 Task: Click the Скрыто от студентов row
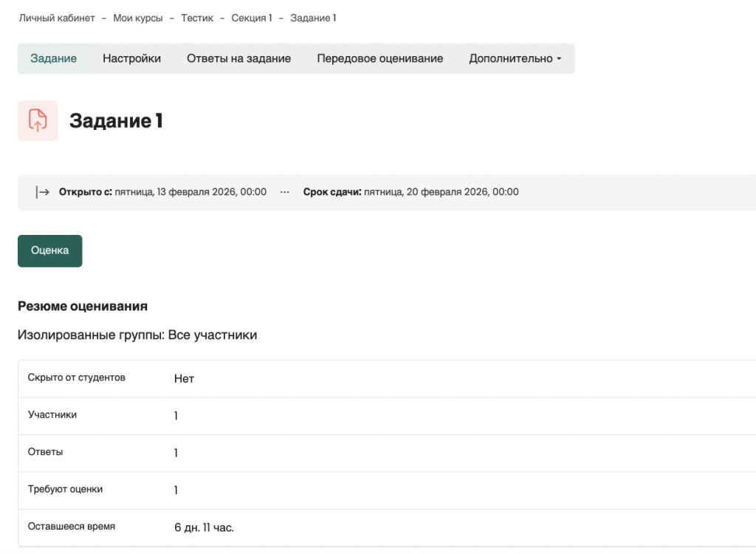tap(76, 377)
